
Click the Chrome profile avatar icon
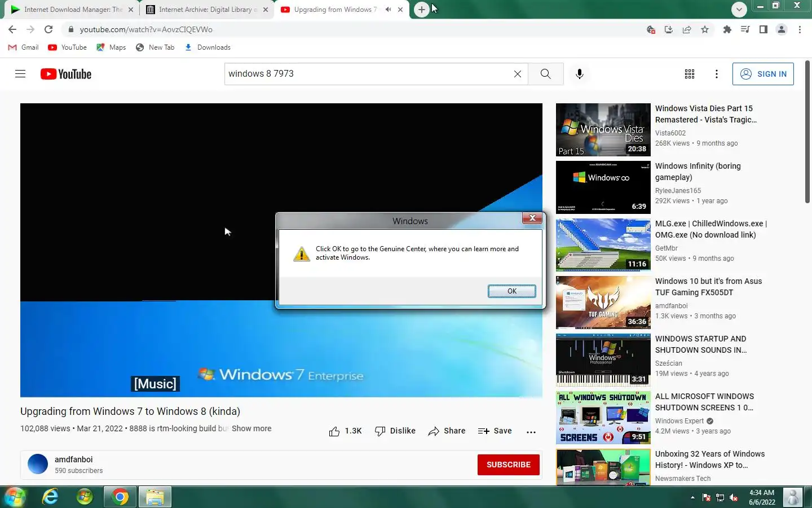pyautogui.click(x=782, y=29)
